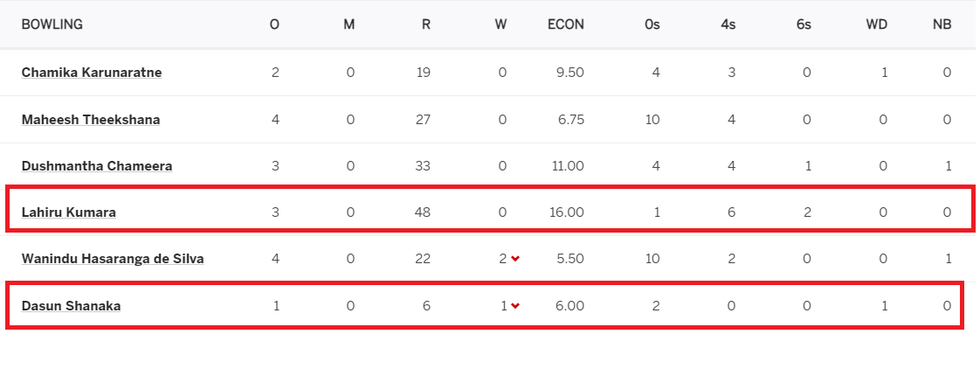Image resolution: width=980 pixels, height=376 pixels.
Task: Click Dasun Shanaka's wicket count 1
Action: [503, 306]
